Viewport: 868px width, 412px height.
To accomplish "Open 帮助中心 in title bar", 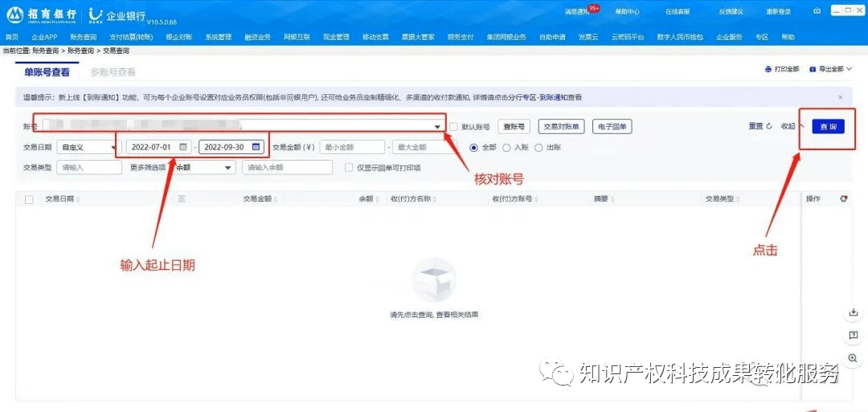I will coord(628,11).
